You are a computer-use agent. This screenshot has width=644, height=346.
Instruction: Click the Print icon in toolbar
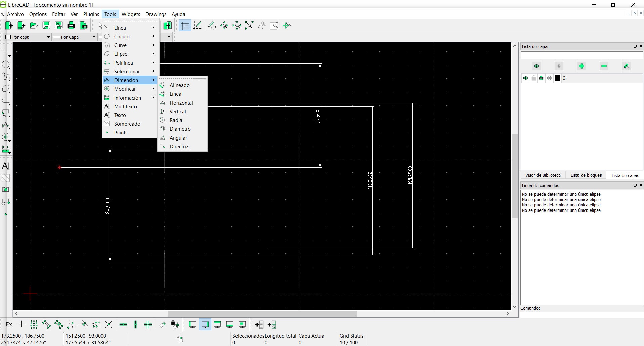click(x=71, y=25)
